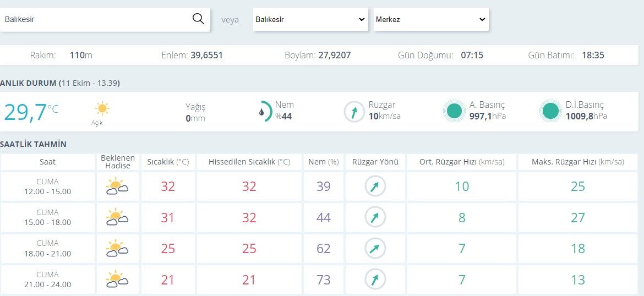Open the Balıkesir province dropdown

(310, 19)
